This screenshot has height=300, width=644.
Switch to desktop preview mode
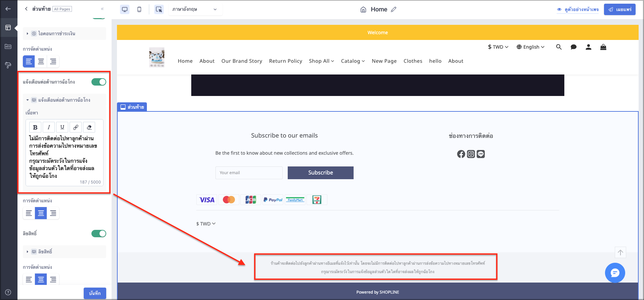click(x=125, y=9)
